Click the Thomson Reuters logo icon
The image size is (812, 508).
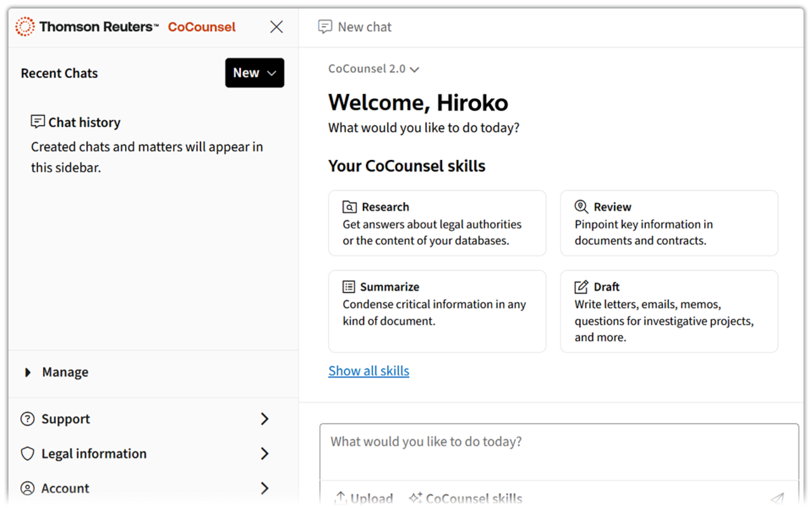25,27
